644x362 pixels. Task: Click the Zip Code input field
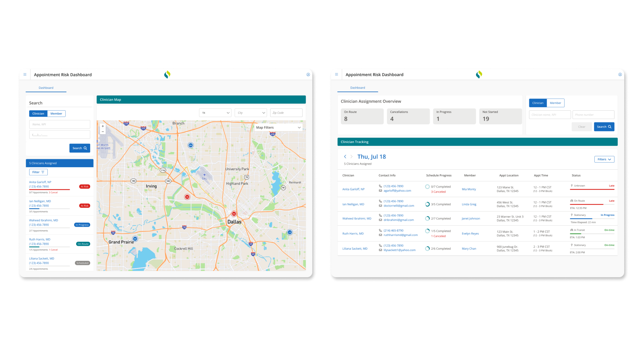[286, 113]
